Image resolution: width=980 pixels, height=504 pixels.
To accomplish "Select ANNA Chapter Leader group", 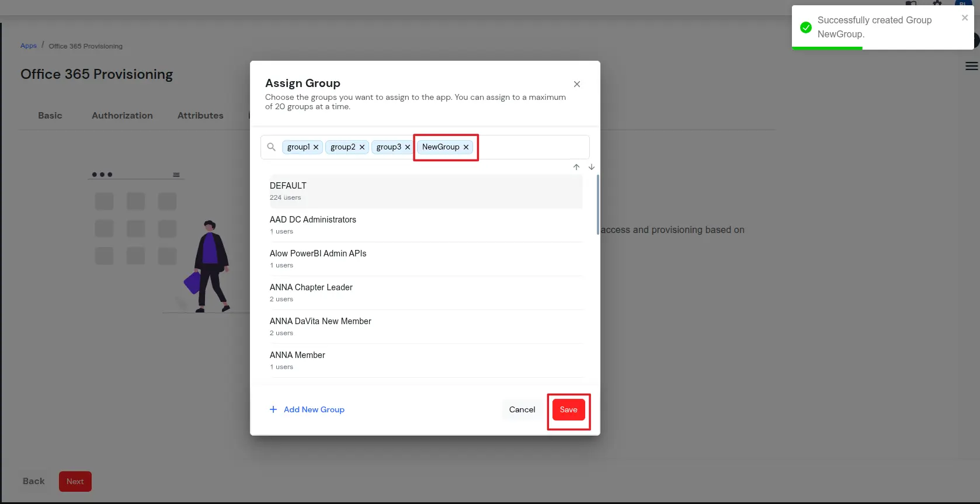I will click(426, 293).
